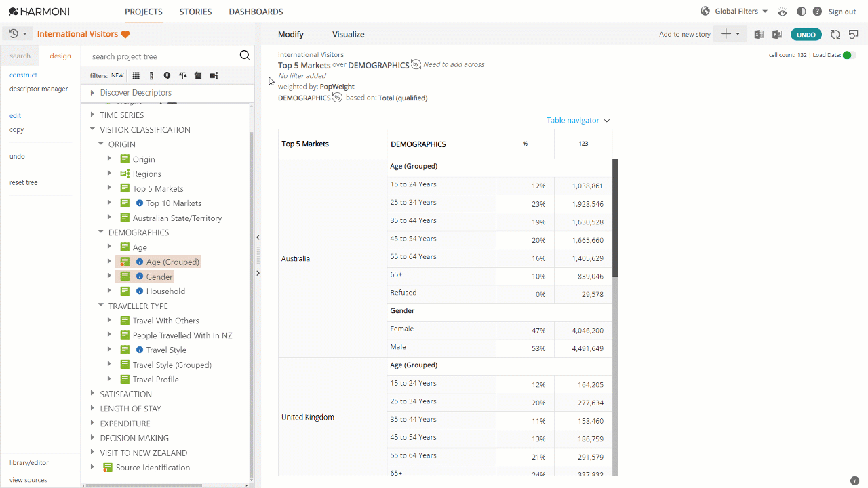Click the % column header
Image resolution: width=868 pixels, height=488 pixels.
525,144
